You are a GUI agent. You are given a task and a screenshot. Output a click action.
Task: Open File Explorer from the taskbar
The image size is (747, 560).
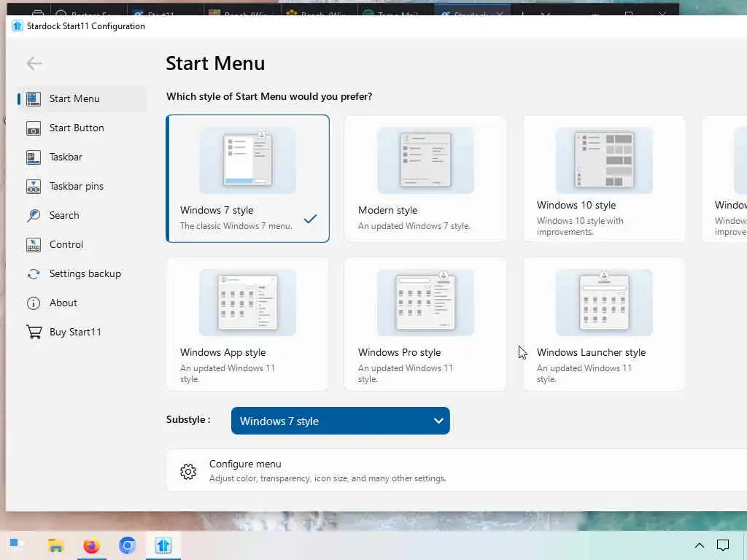pos(55,545)
